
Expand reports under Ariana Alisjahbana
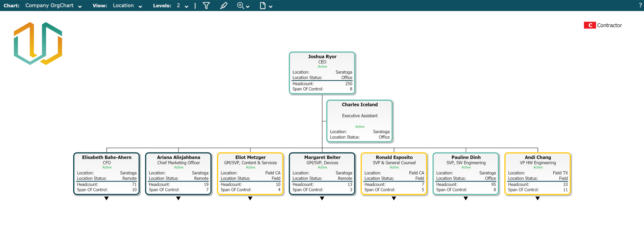pyautogui.click(x=178, y=199)
